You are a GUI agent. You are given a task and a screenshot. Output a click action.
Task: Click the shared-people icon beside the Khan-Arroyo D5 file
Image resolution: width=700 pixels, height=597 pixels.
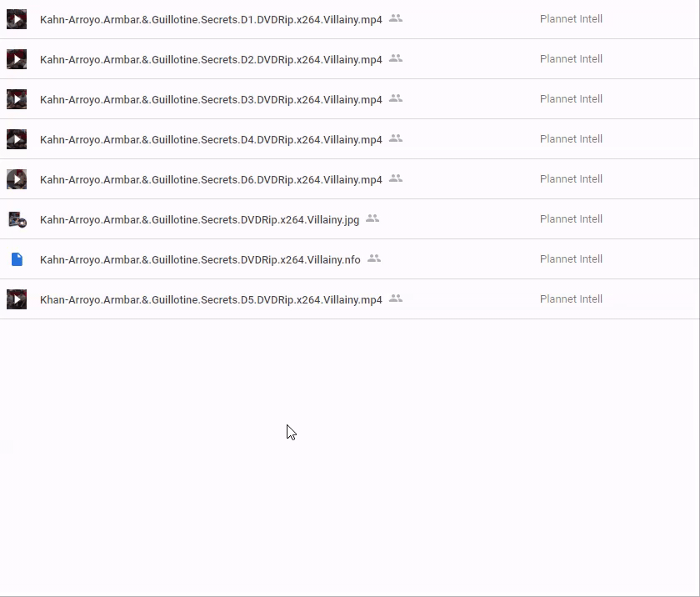pos(396,298)
